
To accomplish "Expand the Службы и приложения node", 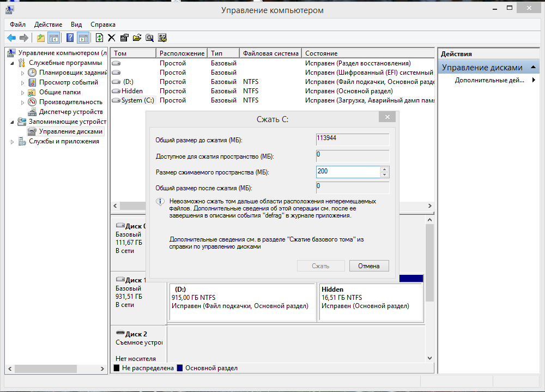I will click(13, 141).
